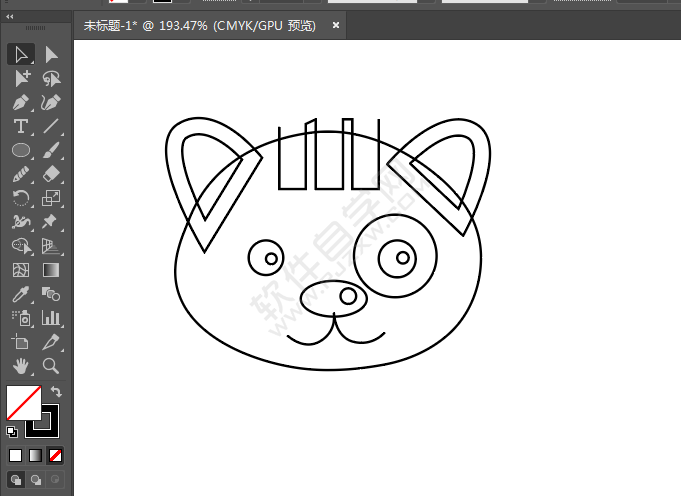Activate the Paintbrush tool
Screen dimensions: 681x496
click(51, 150)
